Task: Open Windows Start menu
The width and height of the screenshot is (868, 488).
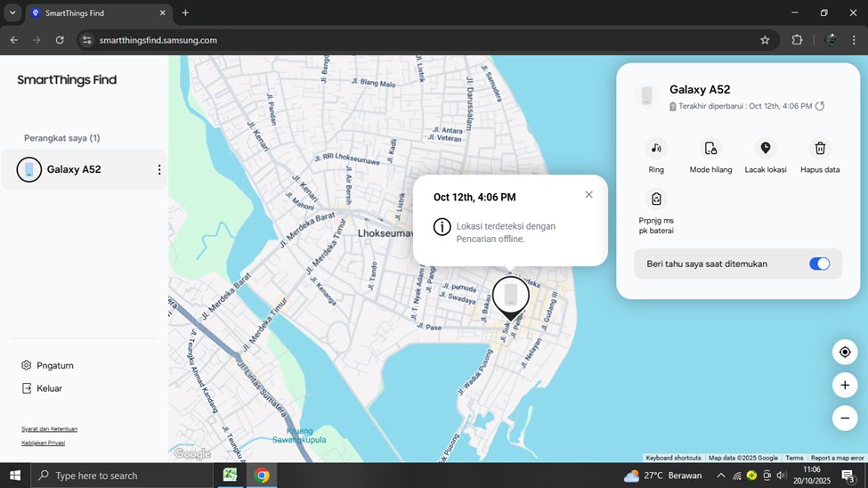Action: pyautogui.click(x=15, y=476)
